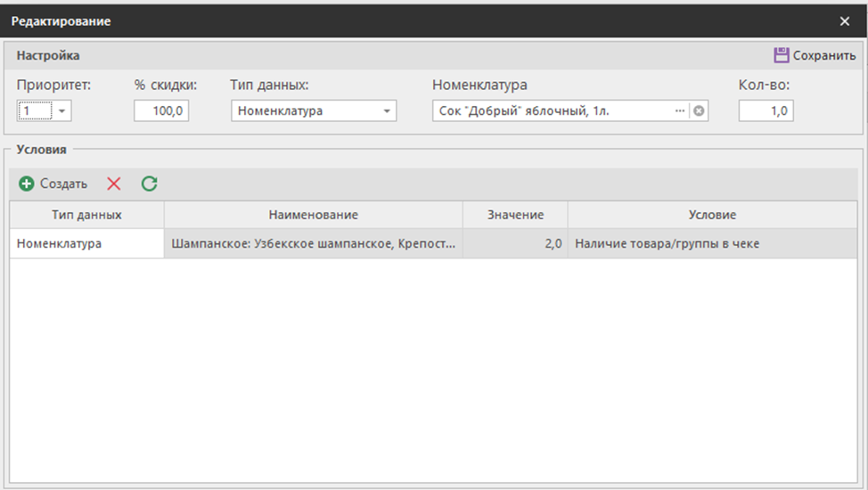Click the Наименование column header

[313, 215]
